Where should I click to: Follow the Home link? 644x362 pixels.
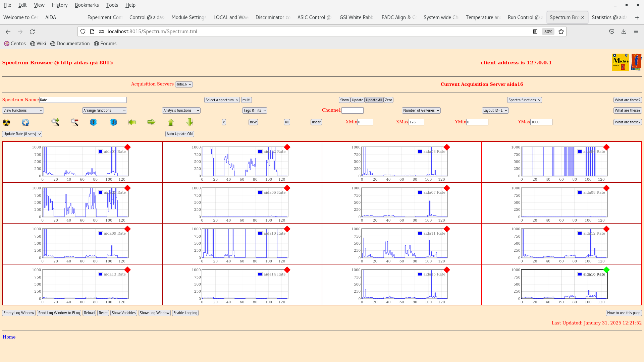(9, 337)
